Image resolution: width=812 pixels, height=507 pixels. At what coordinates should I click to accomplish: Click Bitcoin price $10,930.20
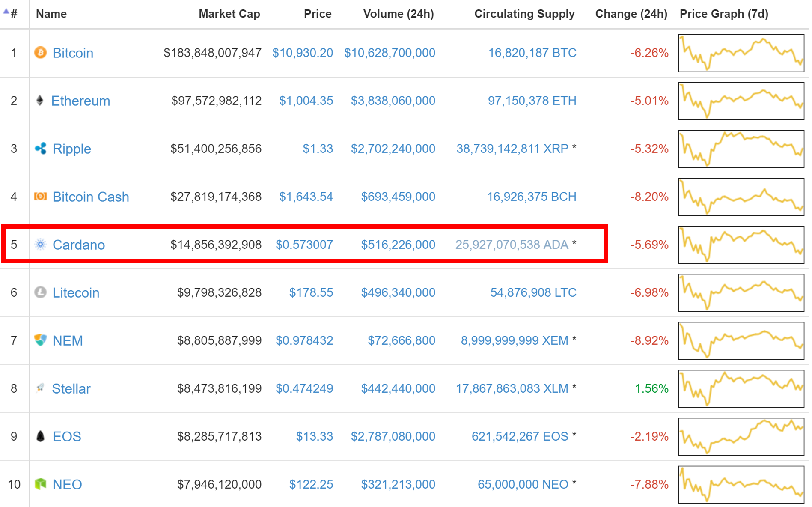pyautogui.click(x=303, y=53)
